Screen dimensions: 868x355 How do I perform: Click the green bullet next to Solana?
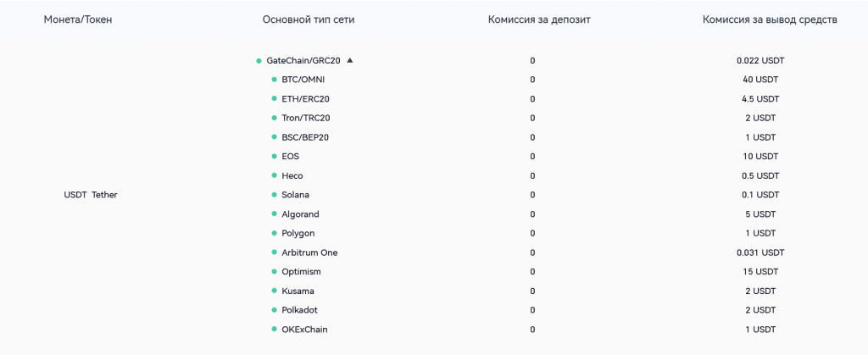[x=274, y=195]
